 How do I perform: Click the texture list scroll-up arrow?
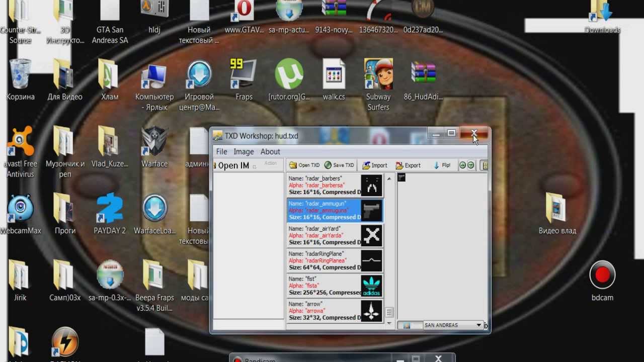click(389, 178)
